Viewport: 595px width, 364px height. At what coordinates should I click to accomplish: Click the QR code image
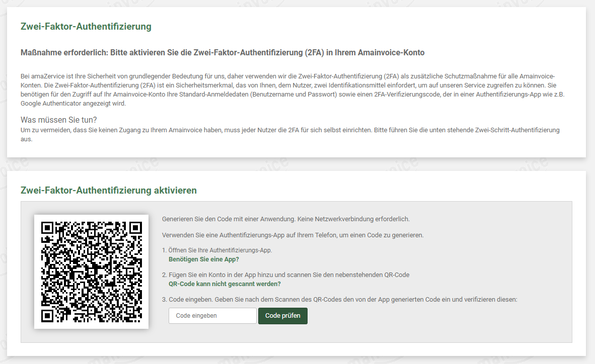pyautogui.click(x=92, y=272)
